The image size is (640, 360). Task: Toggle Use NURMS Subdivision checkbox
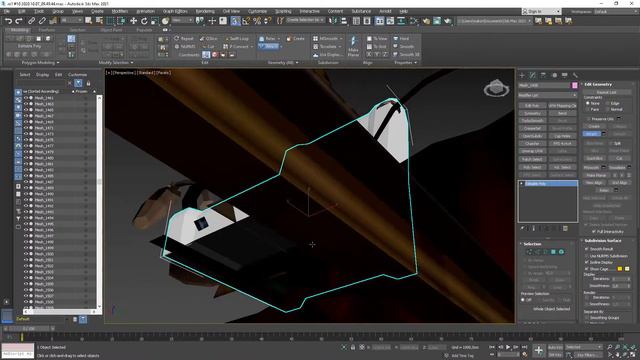(x=587, y=256)
